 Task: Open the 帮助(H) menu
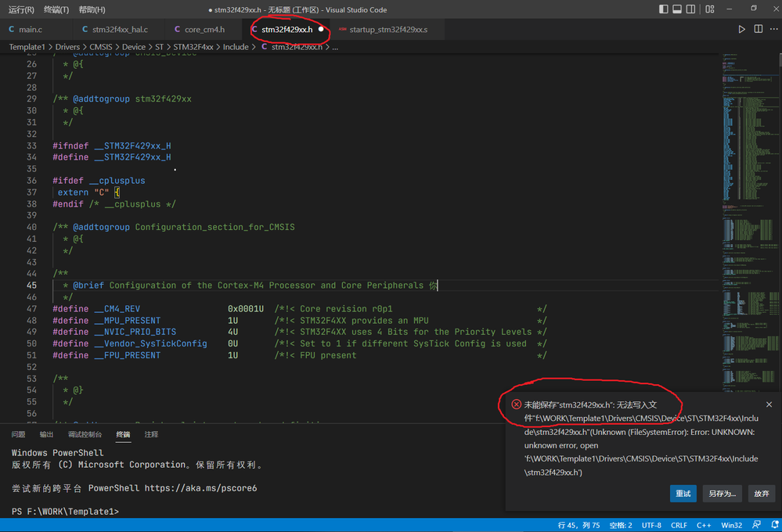coord(92,9)
